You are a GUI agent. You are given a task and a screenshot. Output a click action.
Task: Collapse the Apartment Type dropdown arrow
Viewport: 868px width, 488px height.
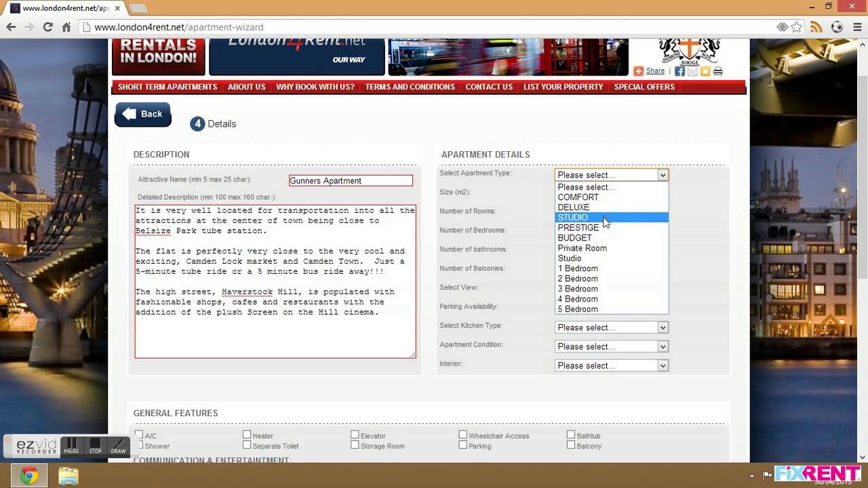[663, 175]
